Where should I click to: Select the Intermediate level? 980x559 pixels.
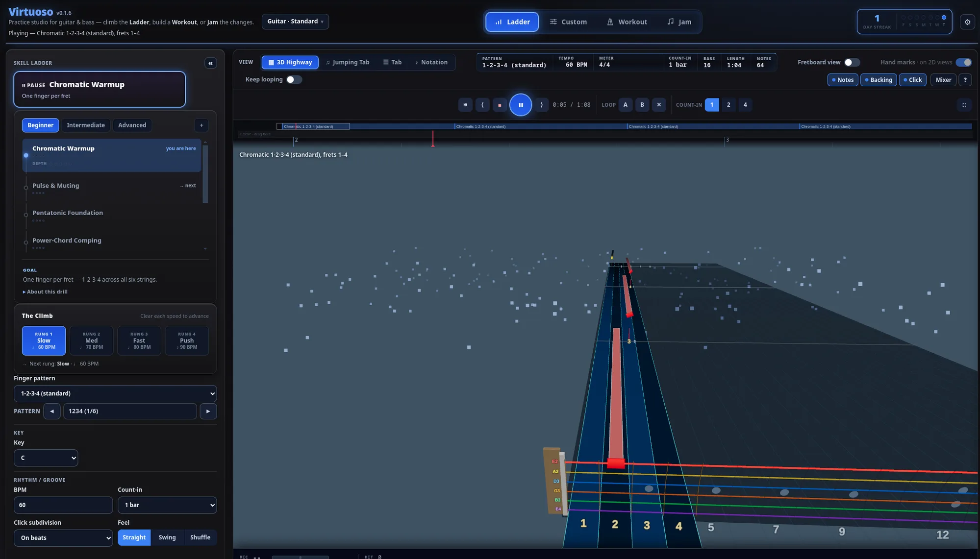tap(86, 125)
